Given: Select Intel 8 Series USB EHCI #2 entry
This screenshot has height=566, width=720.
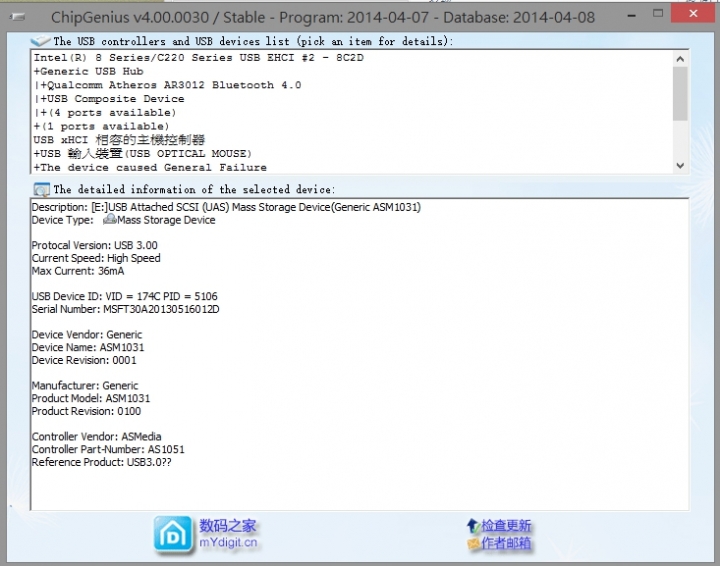Looking at the screenshot, I should (198, 58).
